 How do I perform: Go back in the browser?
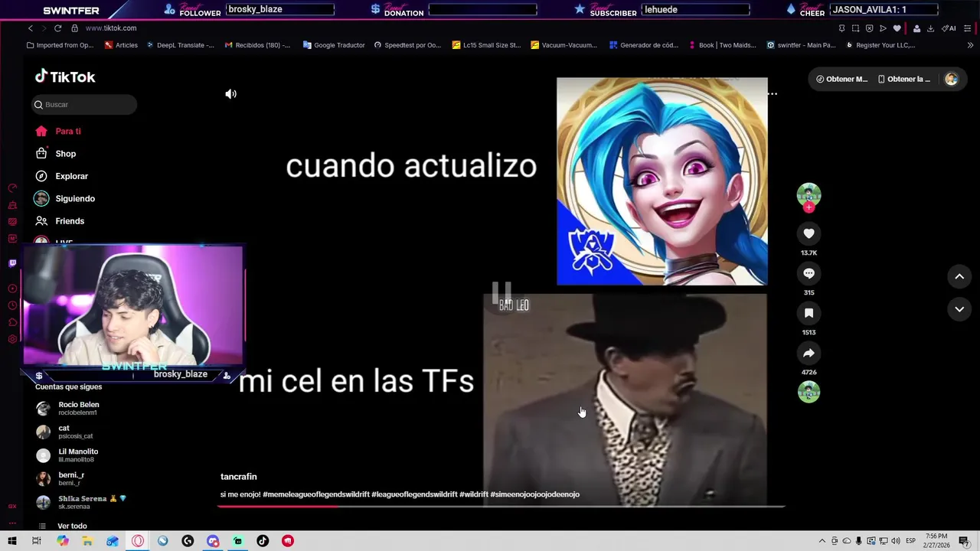(x=31, y=28)
